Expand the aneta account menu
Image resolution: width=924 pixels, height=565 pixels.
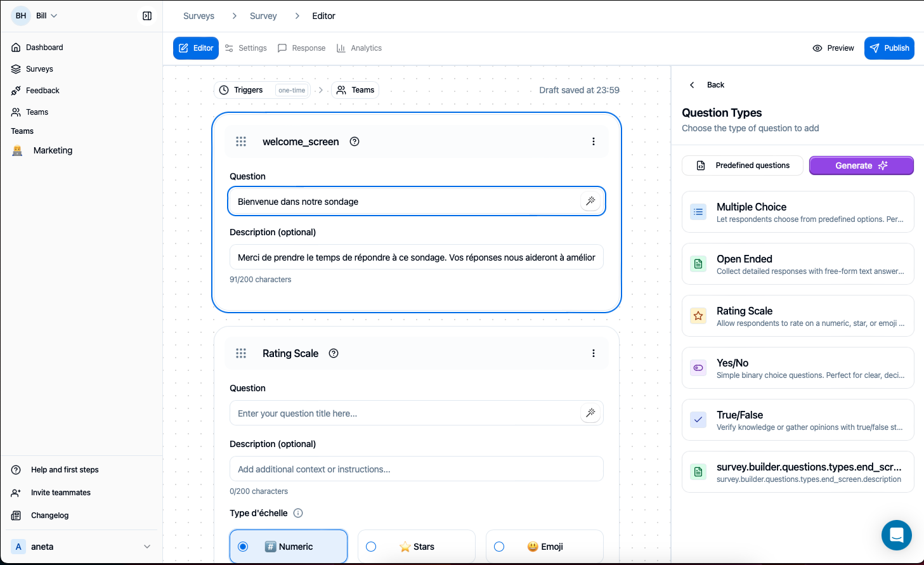point(147,546)
